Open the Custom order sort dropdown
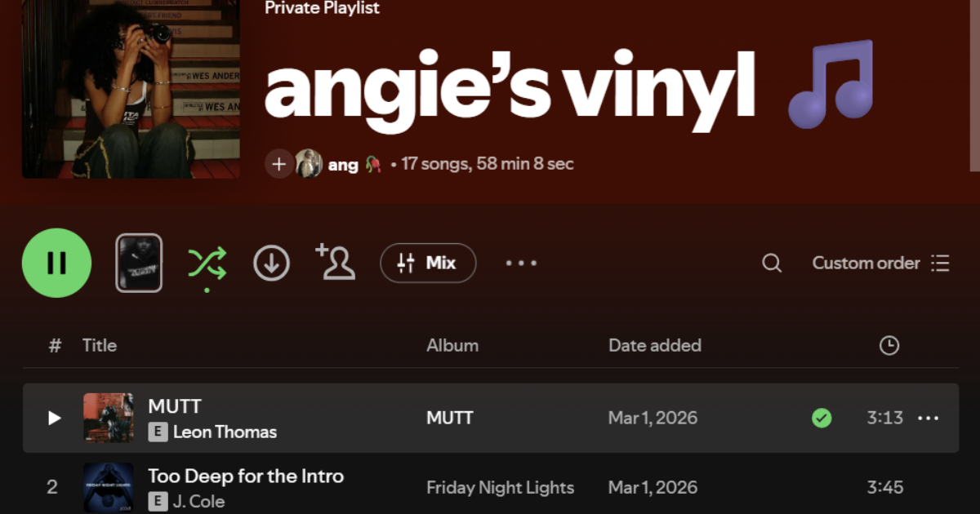 click(880, 263)
